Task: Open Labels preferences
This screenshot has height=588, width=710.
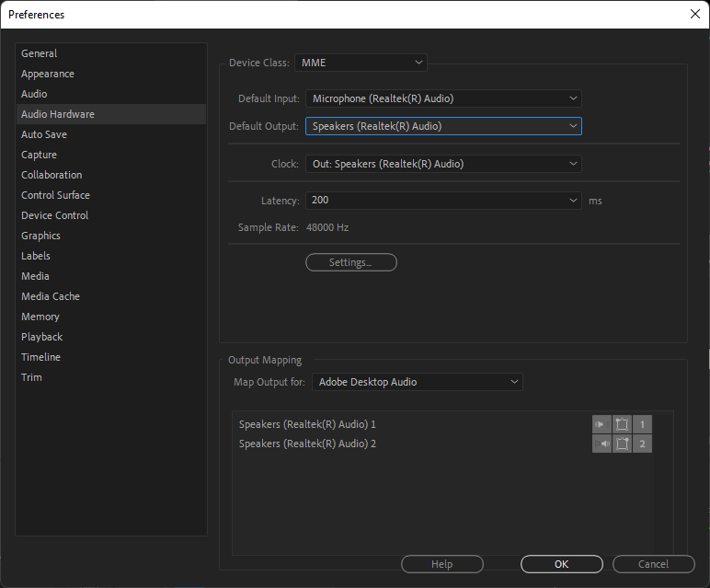Action: [x=111, y=256]
